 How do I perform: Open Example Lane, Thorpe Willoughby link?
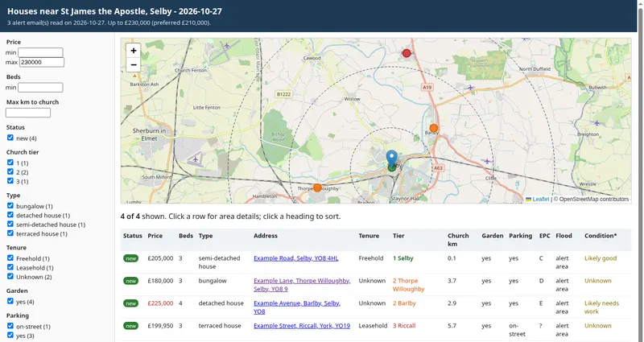point(302,285)
